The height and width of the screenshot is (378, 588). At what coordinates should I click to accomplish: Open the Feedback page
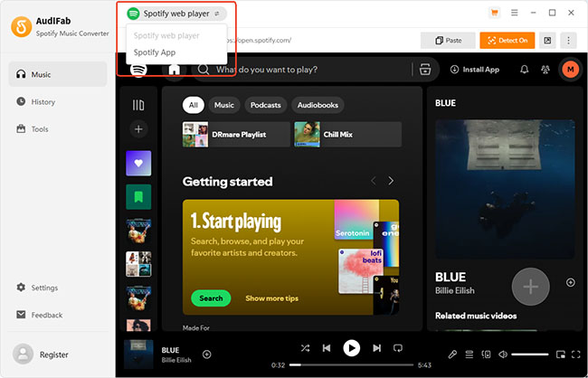click(x=40, y=315)
